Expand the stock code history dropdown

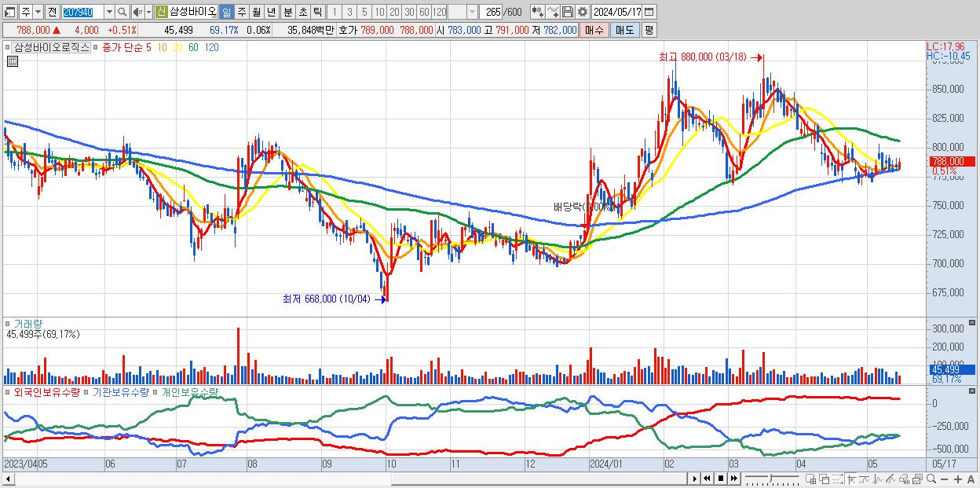pyautogui.click(x=109, y=13)
